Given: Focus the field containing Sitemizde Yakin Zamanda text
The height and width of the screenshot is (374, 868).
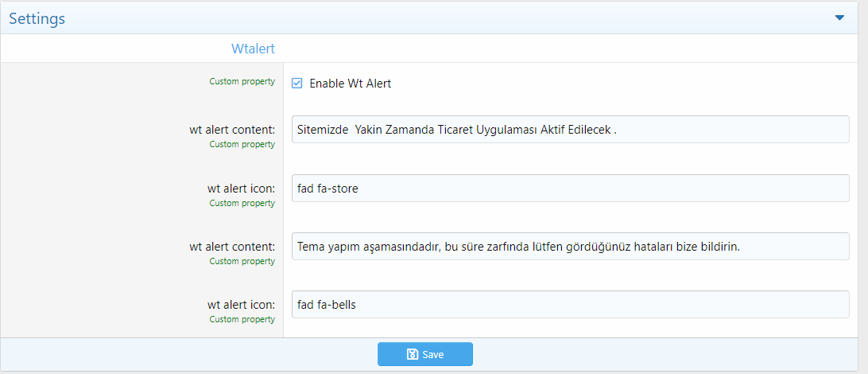Looking at the screenshot, I should 570,129.
